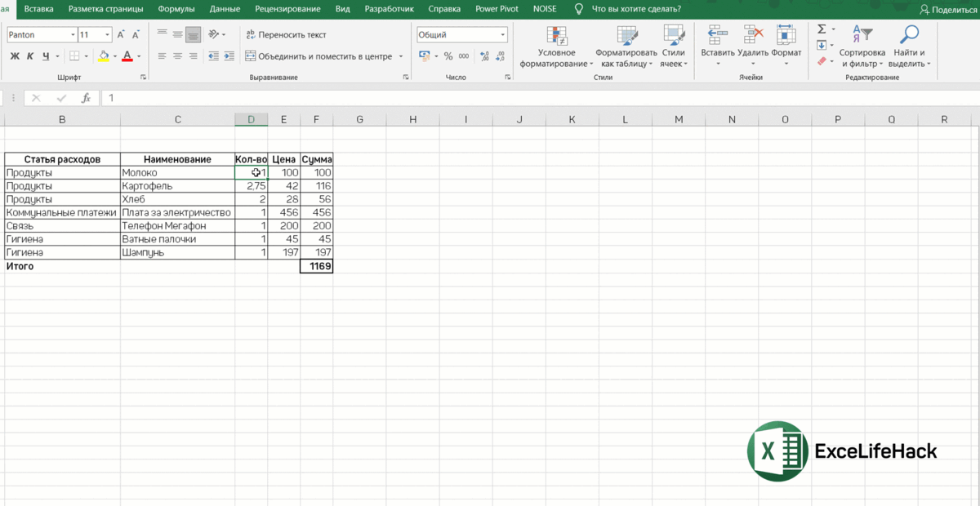Align cell text left
Screen dimensions: 980x506
pyautogui.click(x=162, y=56)
